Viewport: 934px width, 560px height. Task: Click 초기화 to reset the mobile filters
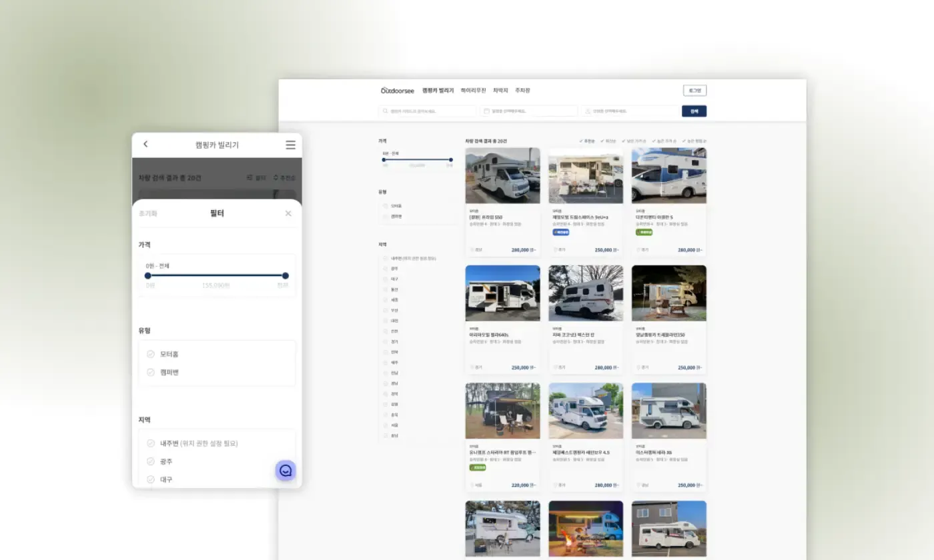tap(148, 213)
